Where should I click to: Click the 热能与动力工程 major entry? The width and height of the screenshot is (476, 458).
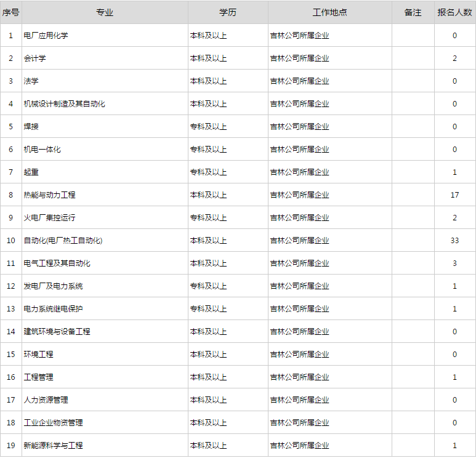click(49, 195)
